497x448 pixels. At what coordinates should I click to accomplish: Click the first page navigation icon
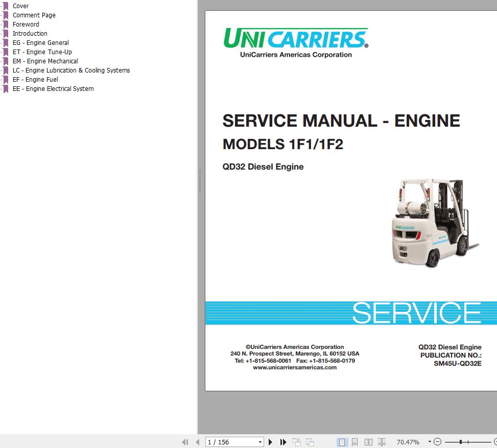tap(184, 441)
